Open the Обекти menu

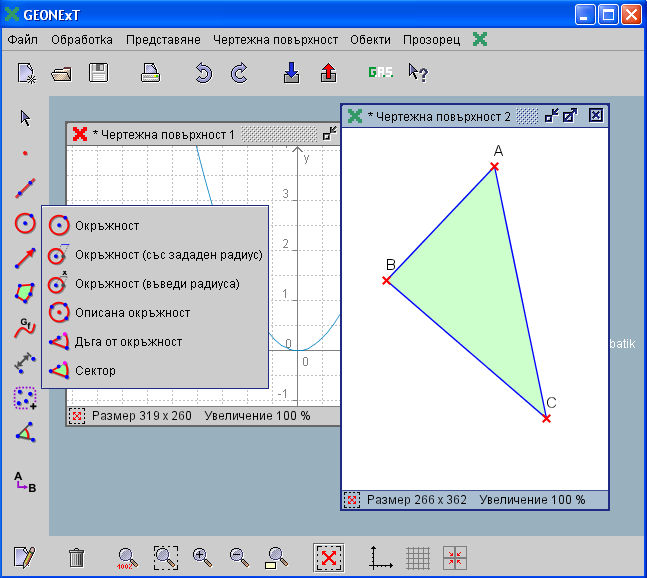[x=370, y=40]
